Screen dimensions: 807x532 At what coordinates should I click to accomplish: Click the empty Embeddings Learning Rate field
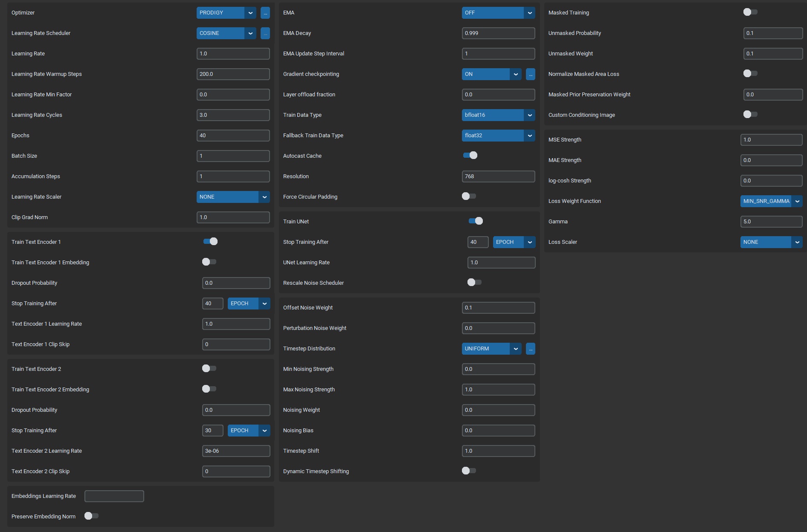click(114, 496)
